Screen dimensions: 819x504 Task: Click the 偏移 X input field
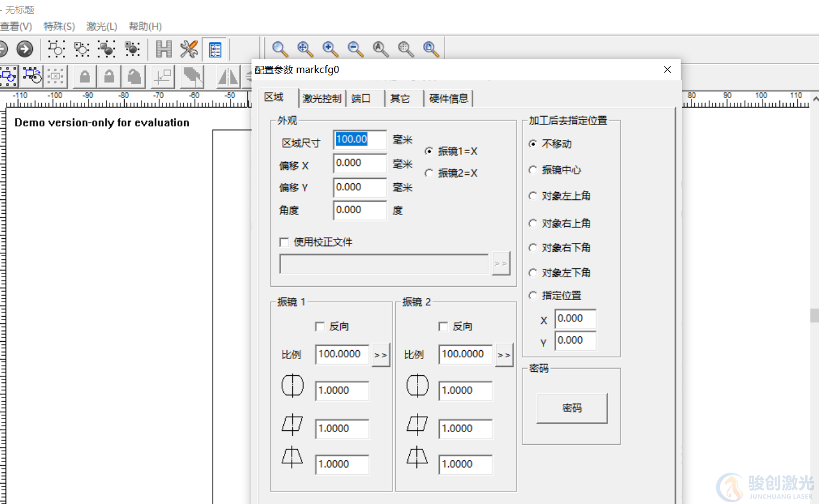coord(360,163)
